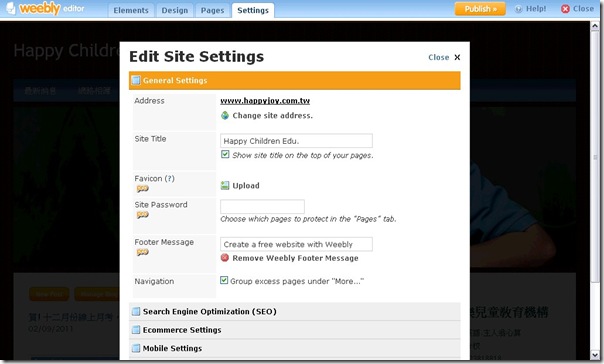Click the scrollbar up arrow
This screenshot has height=364, width=604.
595,26
